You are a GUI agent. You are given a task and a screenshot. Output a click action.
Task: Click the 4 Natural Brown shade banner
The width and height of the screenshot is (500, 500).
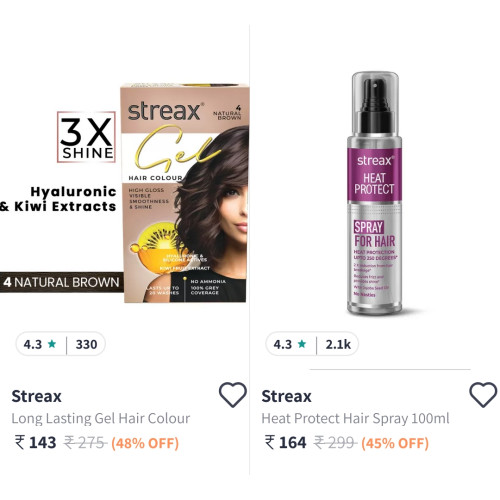click(62, 282)
